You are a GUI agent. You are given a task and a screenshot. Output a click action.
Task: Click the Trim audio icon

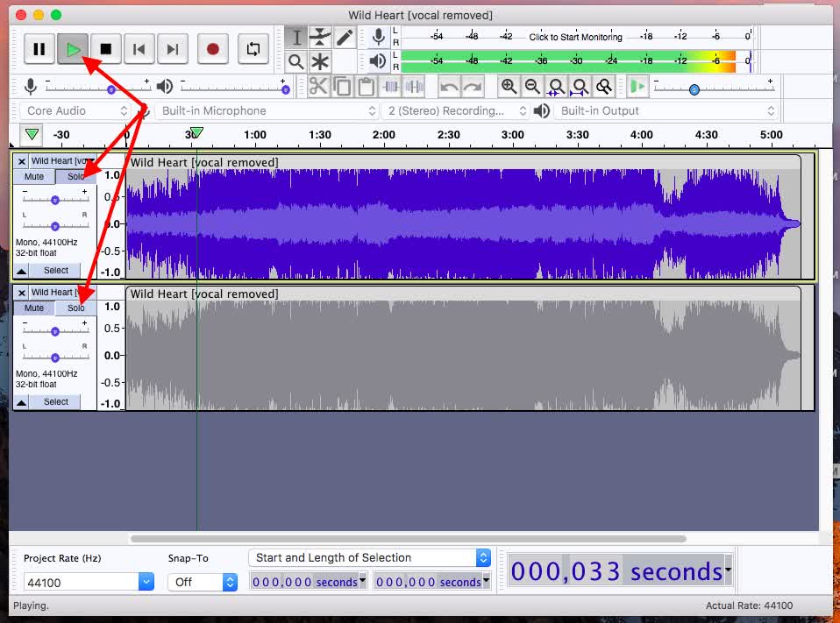(x=390, y=86)
